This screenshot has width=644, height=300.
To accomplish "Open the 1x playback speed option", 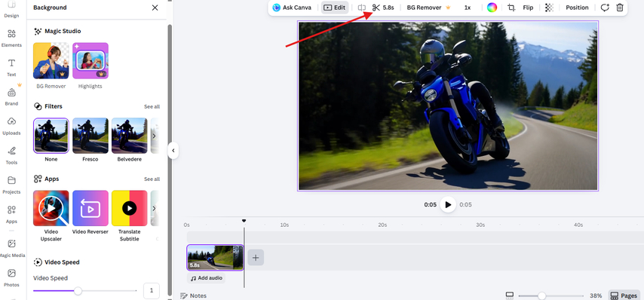I will pyautogui.click(x=468, y=8).
